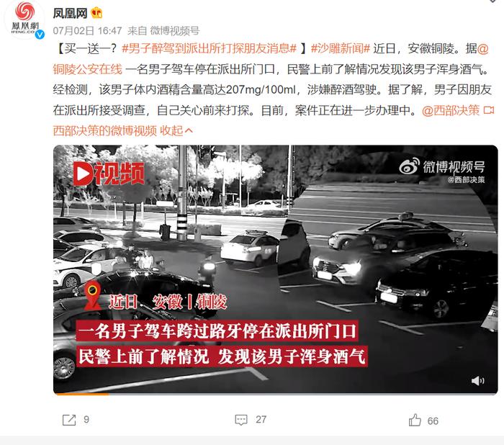
Task: Click the red 视频 play badge
Action: point(109,174)
